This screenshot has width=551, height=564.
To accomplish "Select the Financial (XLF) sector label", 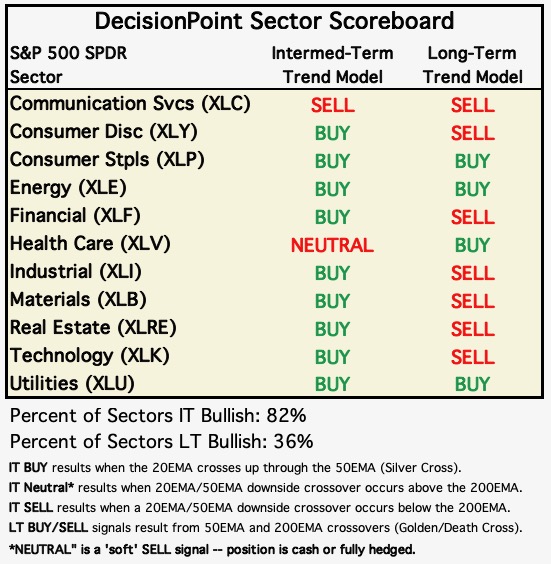I will click(75, 216).
